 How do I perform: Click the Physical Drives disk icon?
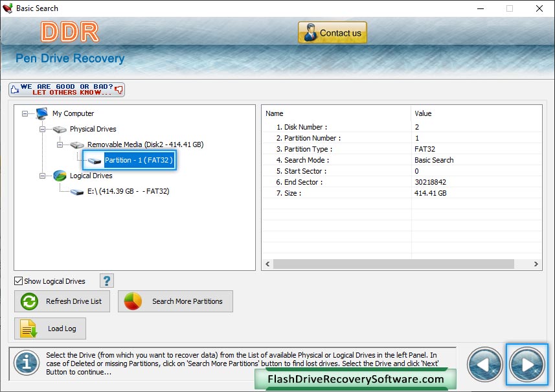coord(60,129)
